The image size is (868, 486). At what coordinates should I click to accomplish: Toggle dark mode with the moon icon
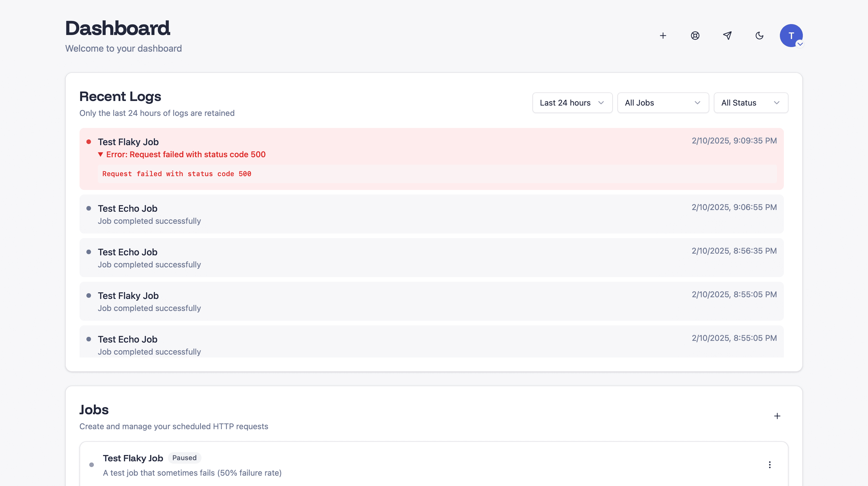click(759, 36)
